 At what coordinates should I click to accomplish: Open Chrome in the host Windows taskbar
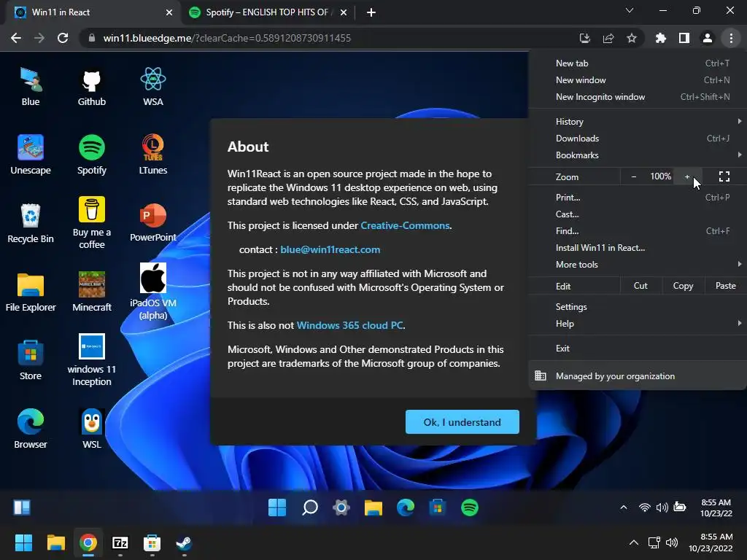click(x=88, y=542)
